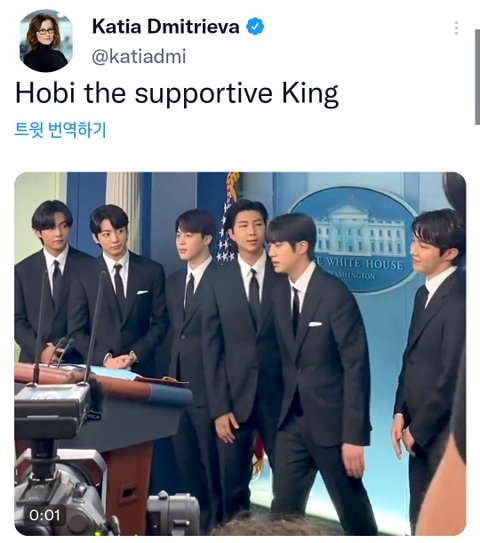
Task: Click the tweet text mentioning supportive King
Action: pos(177,93)
